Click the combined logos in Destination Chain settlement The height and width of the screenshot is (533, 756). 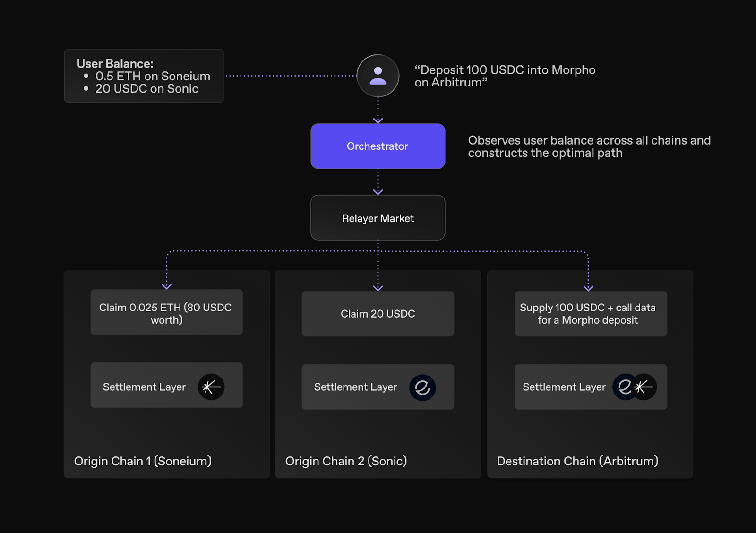click(635, 387)
